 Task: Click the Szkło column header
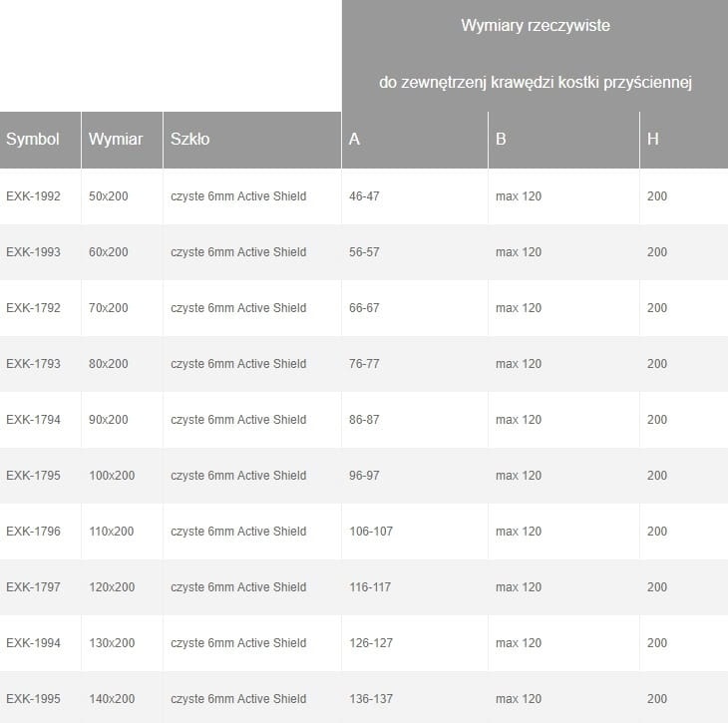coord(190,140)
